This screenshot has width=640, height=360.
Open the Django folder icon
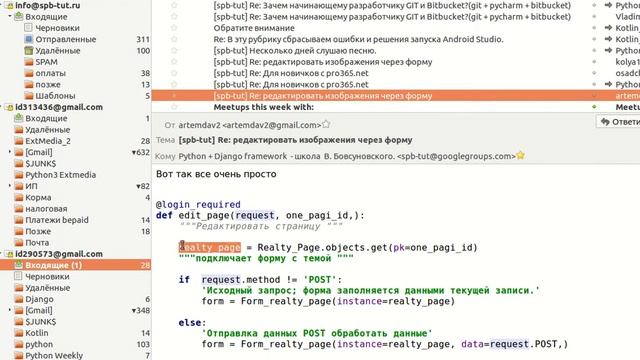point(18,299)
